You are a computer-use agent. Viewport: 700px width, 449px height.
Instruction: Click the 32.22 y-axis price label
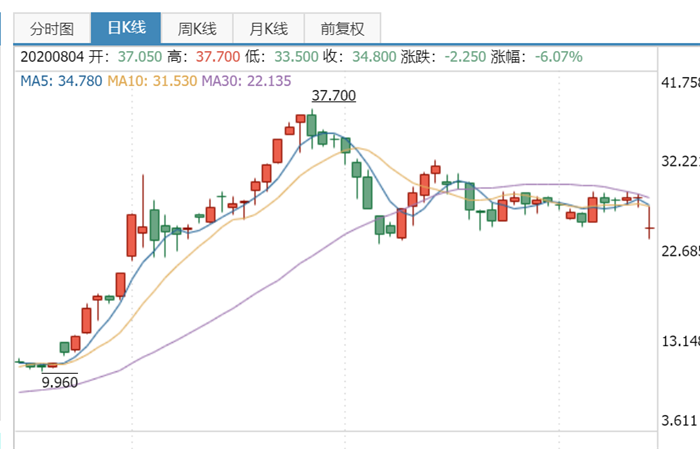680,161
